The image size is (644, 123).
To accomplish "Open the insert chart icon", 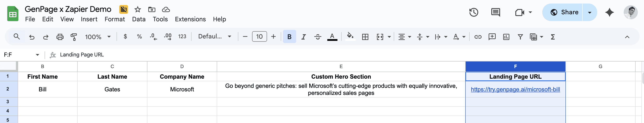I will pyautogui.click(x=506, y=37).
